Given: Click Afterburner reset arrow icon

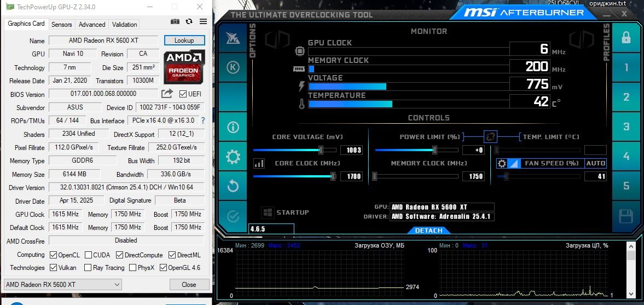Looking at the screenshot, I should pos(233,186).
